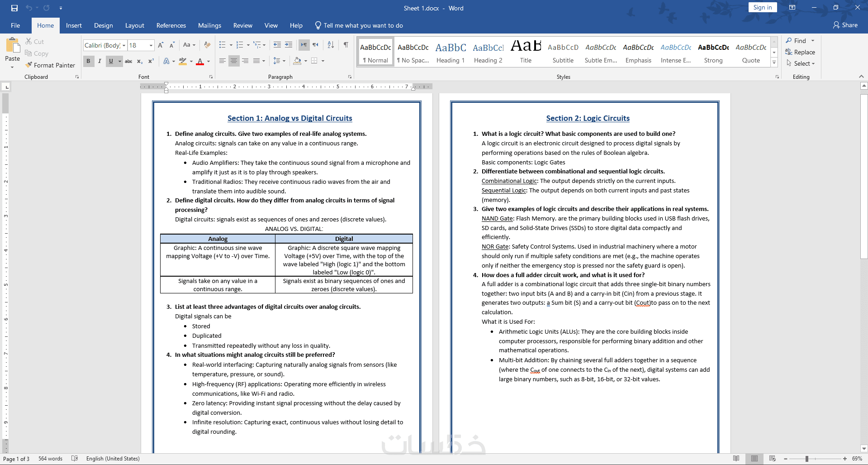Image resolution: width=868 pixels, height=465 pixels.
Task: Adjust the zoom slider handle
Action: tap(806, 459)
